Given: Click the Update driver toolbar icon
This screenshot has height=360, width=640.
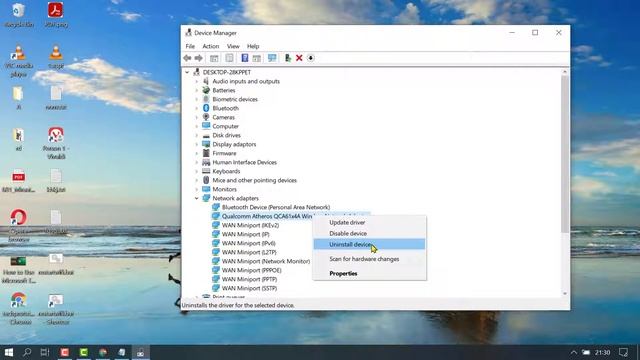Looking at the screenshot, I should pyautogui.click(x=288, y=58).
